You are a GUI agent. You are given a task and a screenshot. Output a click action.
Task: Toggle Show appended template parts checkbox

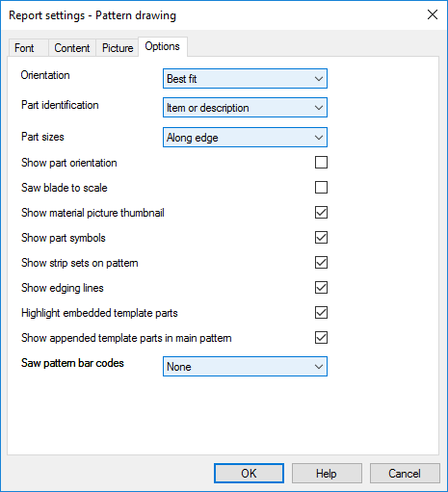pos(321,338)
